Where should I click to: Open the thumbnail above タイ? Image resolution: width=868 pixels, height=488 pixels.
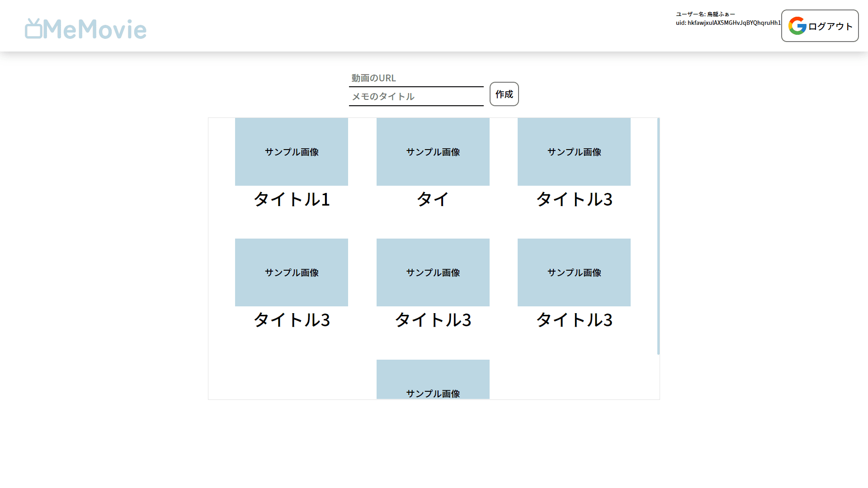[433, 152]
